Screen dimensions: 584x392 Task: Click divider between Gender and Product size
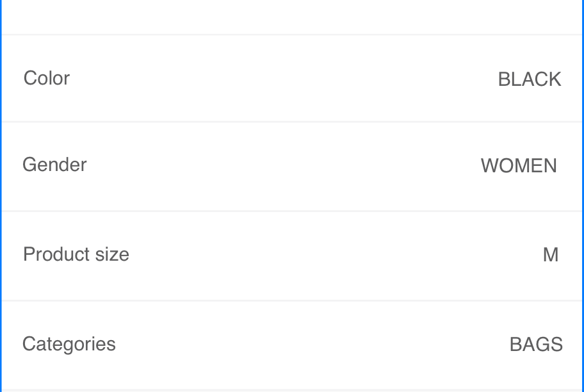click(292, 211)
